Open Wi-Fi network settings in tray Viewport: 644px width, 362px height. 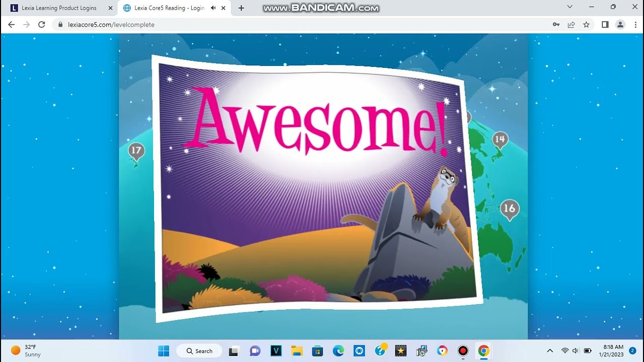(565, 351)
